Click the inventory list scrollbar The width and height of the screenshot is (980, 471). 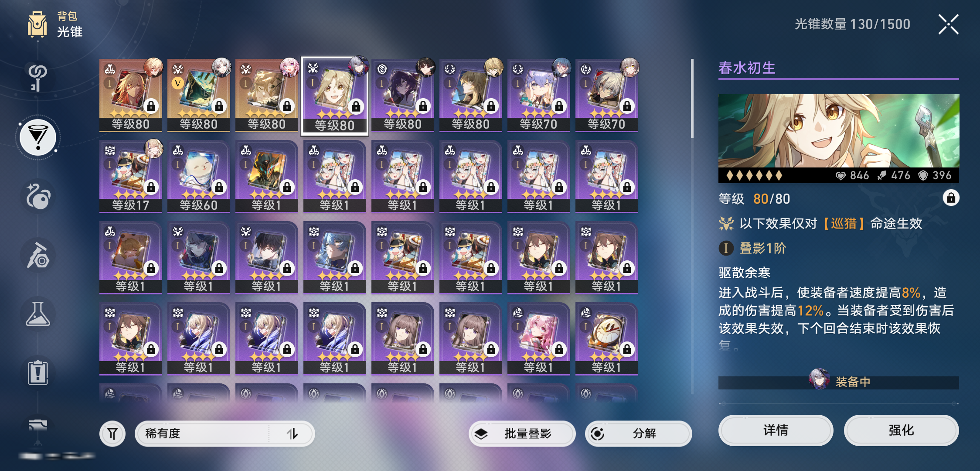click(692, 99)
